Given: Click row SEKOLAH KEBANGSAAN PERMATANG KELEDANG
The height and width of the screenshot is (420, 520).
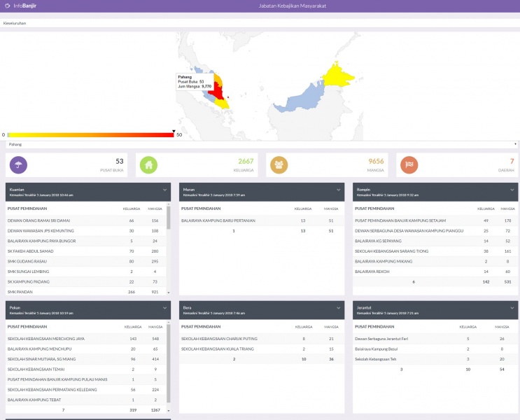Looking at the screenshot, I should pyautogui.click(x=86, y=390).
